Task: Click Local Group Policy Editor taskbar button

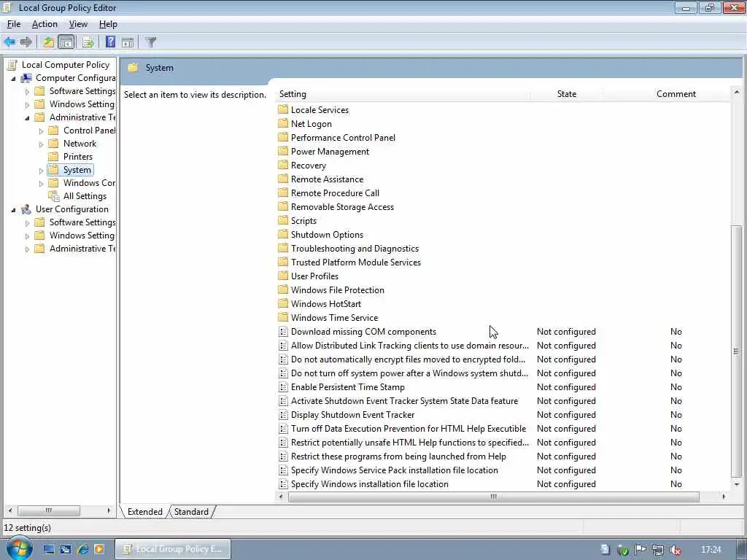Action: click(x=173, y=549)
